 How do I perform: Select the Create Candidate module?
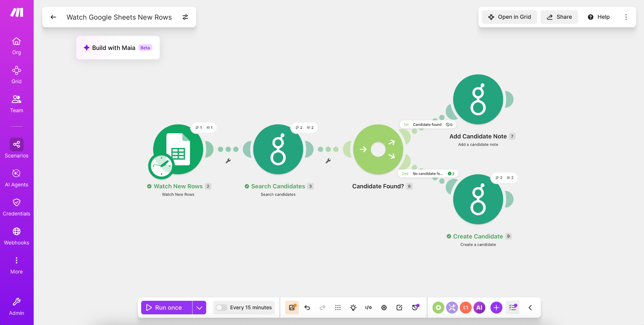(478, 199)
